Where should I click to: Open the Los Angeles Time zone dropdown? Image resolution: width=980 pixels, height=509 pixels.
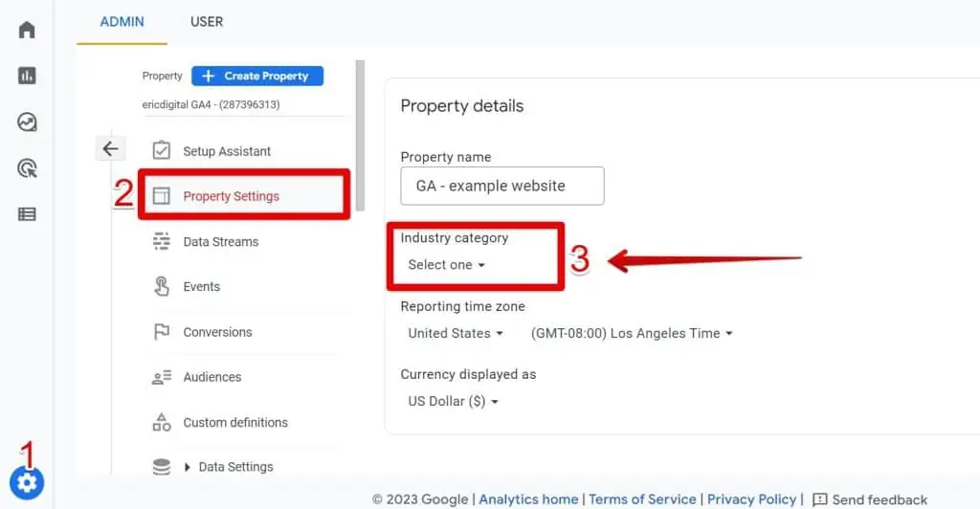632,333
